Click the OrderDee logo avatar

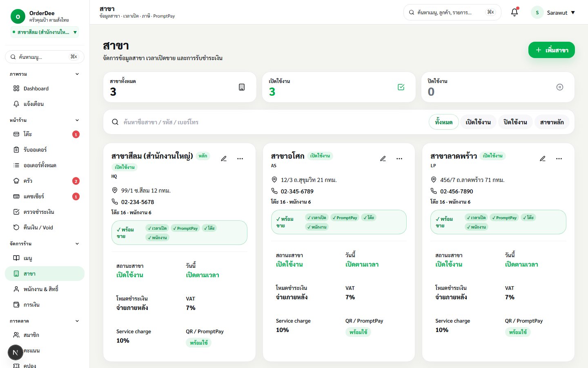[x=18, y=16]
